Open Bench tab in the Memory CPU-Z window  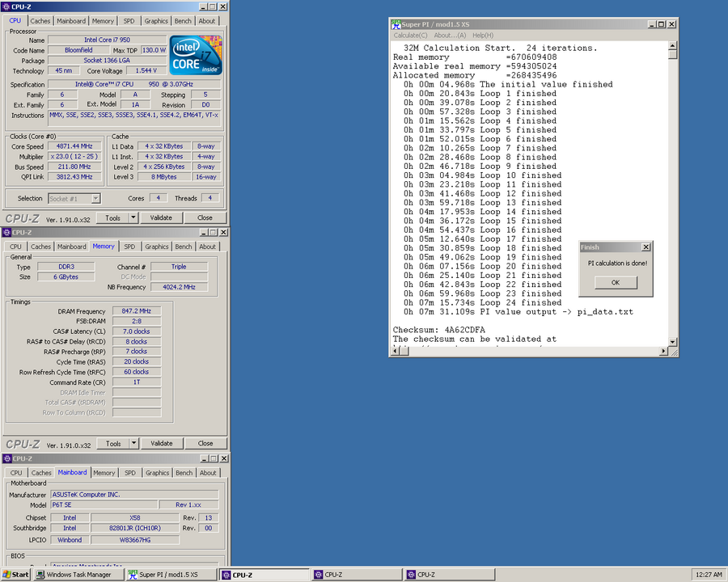pos(184,247)
